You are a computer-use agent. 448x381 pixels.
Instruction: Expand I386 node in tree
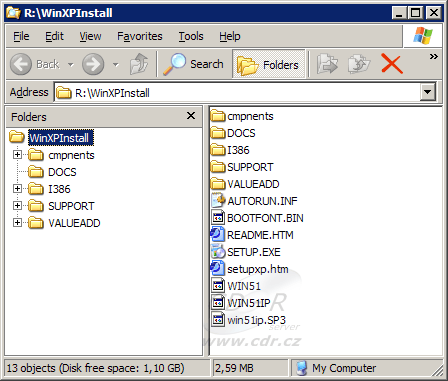point(17,189)
